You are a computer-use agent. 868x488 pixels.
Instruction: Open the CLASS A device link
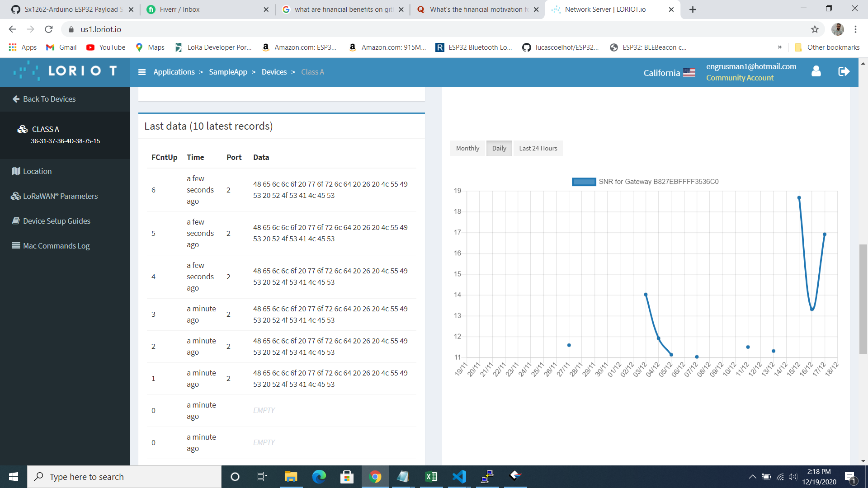pyautogui.click(x=46, y=129)
